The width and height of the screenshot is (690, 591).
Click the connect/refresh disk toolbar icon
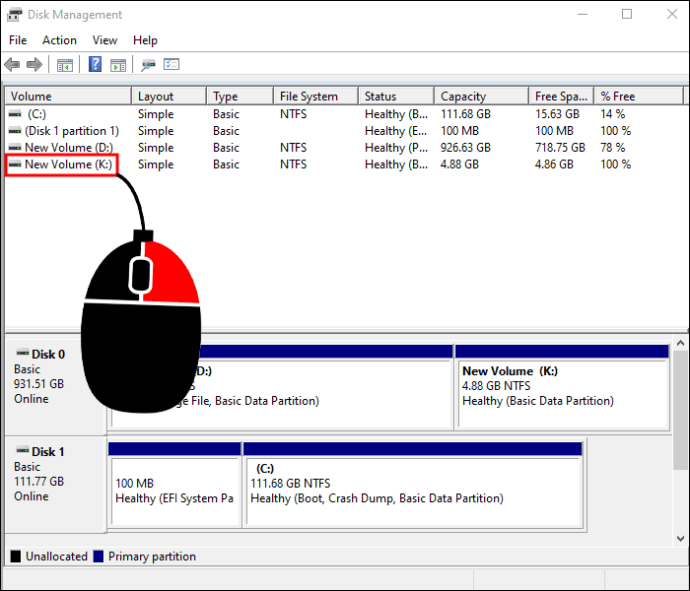click(x=148, y=65)
